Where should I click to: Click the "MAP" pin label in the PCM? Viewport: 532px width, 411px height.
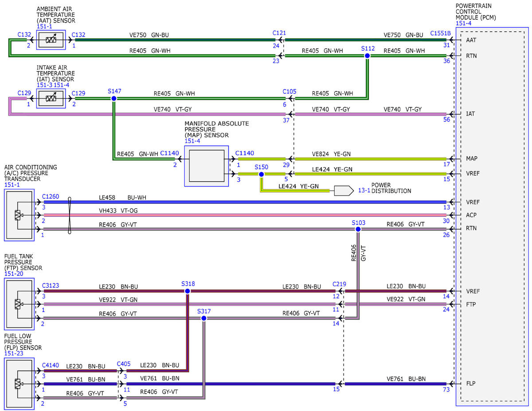(472, 158)
